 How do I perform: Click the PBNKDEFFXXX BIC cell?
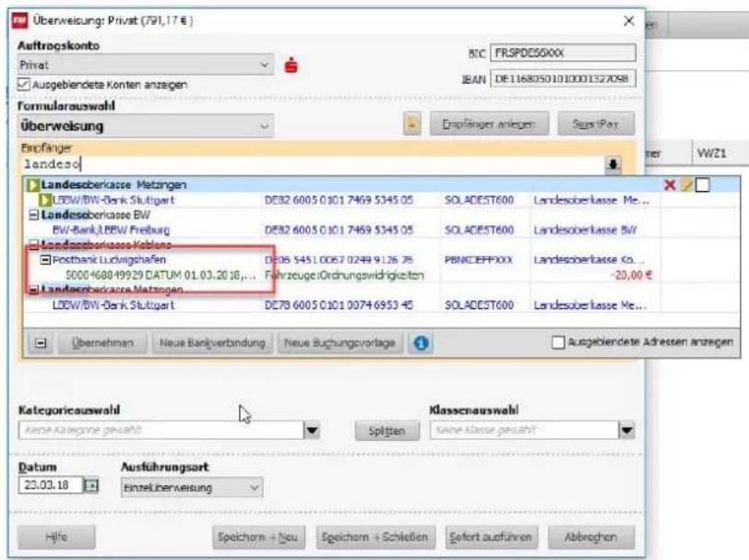(479, 260)
